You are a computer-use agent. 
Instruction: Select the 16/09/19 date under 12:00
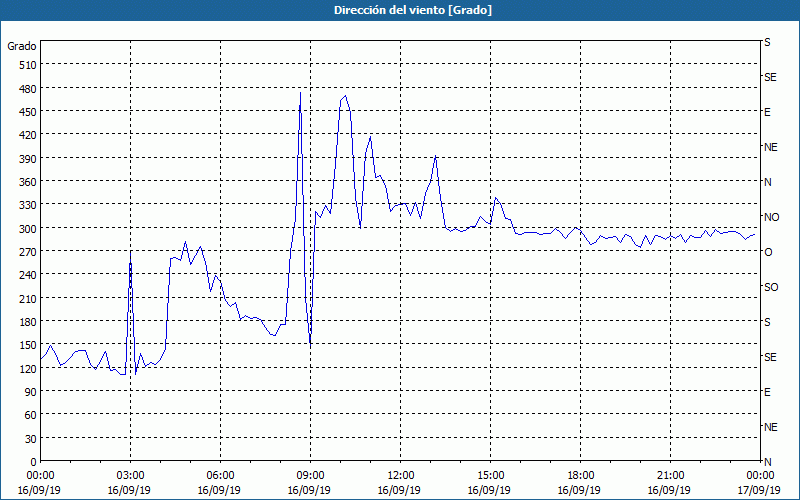point(400,490)
